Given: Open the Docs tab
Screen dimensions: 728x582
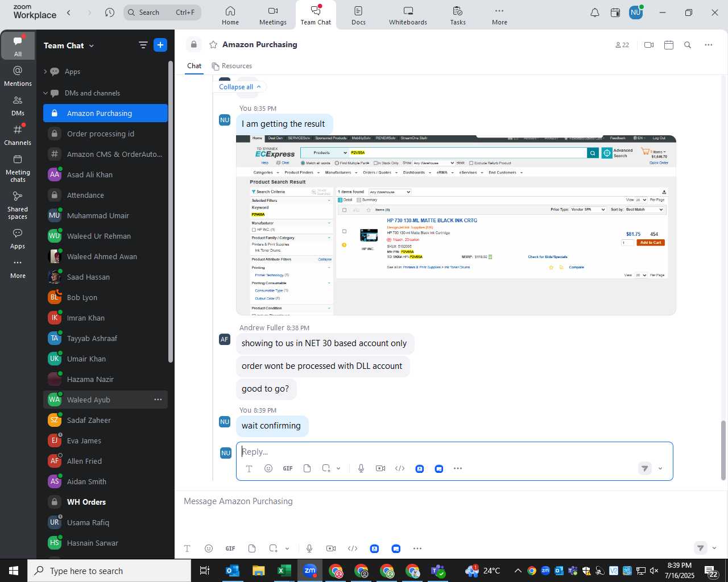Looking at the screenshot, I should 358,15.
